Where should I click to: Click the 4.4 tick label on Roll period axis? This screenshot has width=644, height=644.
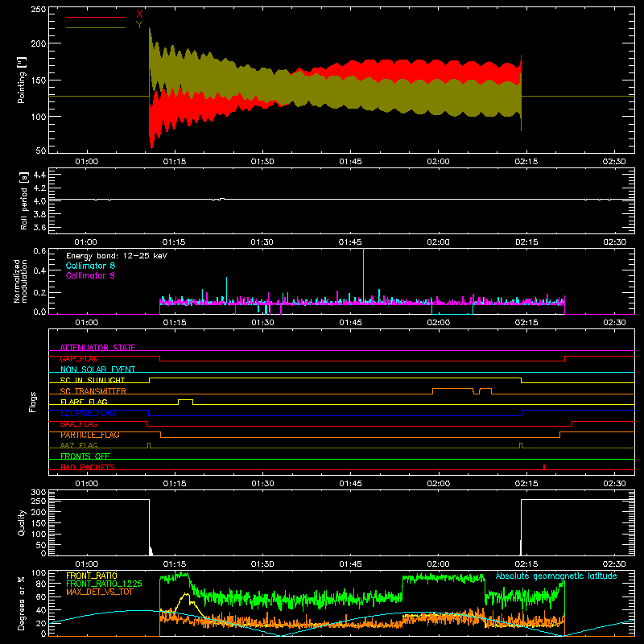click(x=39, y=175)
